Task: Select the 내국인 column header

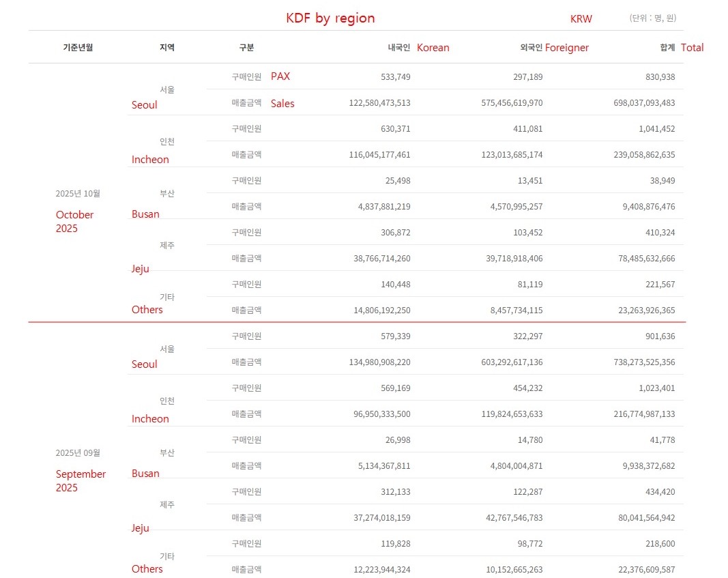Action: pyautogui.click(x=398, y=48)
